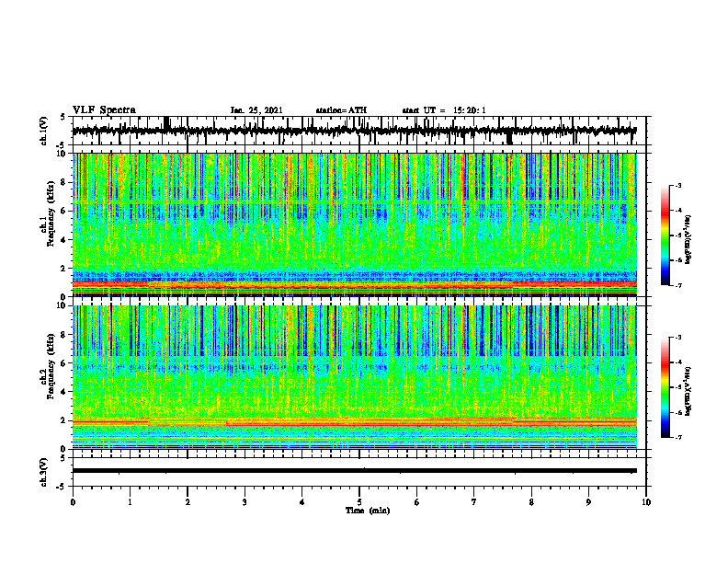The image size is (728, 563).
Task: Click the "Time (min)" axis label
Action: [x=368, y=511]
